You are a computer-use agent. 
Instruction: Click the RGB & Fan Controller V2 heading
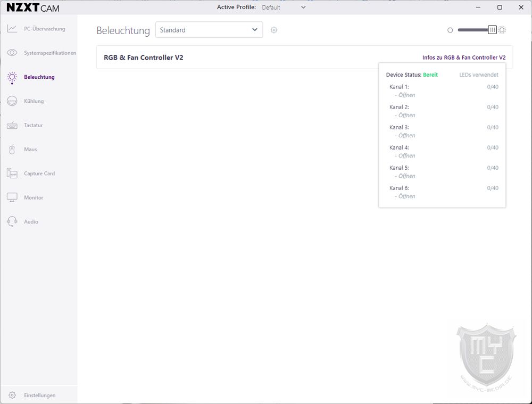(143, 57)
